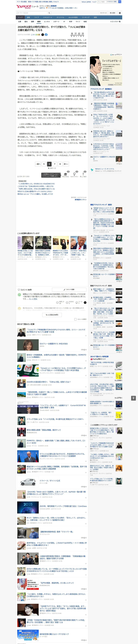Click the ヘルプ link in top bar
Viewport: 138px width, 644px height.
tap(94, 2)
